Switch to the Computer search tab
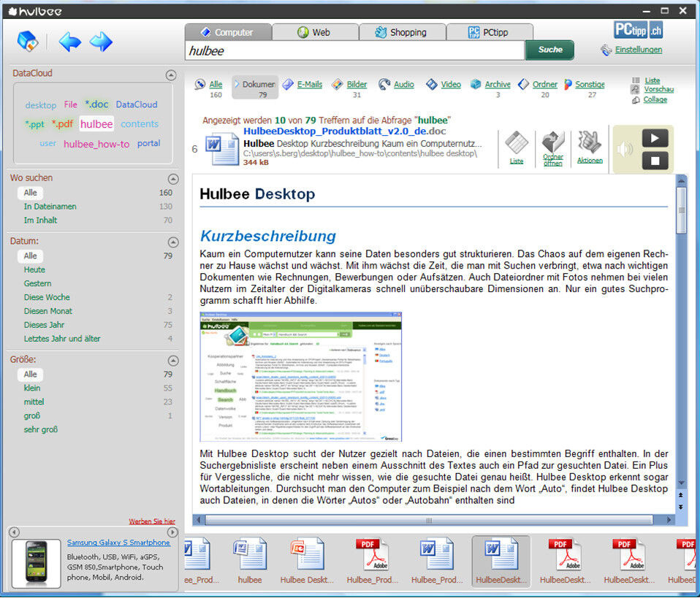Viewport: 700px width, 598px height. tap(228, 32)
